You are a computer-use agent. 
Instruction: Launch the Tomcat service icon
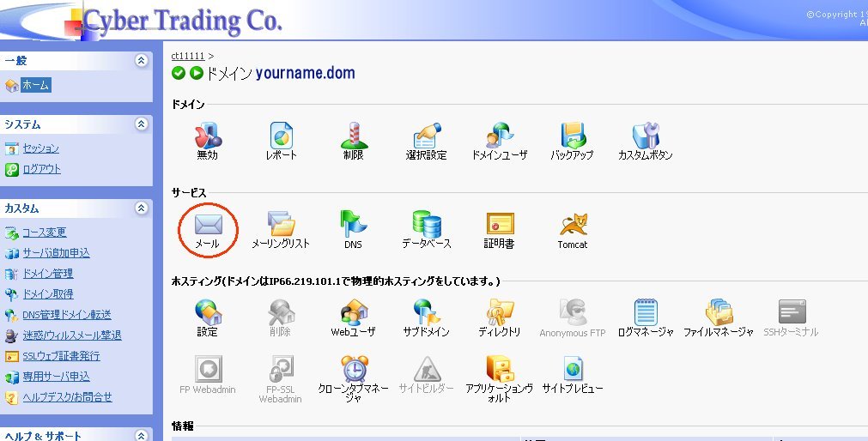click(573, 226)
